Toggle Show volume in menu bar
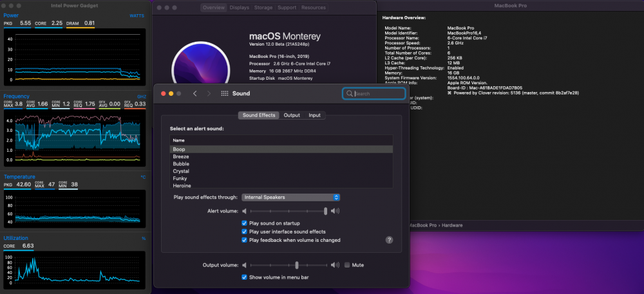 (x=244, y=277)
